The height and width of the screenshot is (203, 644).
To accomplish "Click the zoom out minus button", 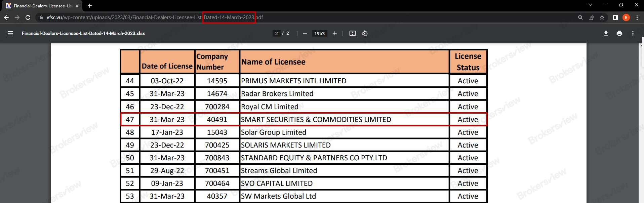I will pyautogui.click(x=305, y=33).
